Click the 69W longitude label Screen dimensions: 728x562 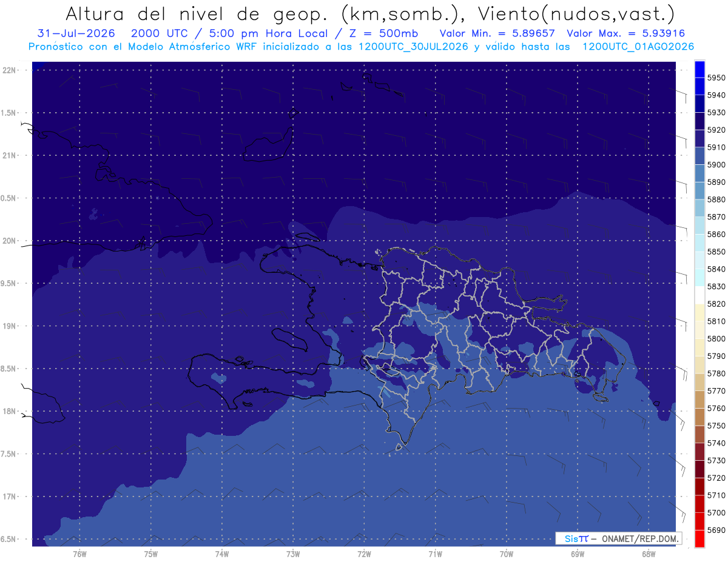(x=578, y=554)
